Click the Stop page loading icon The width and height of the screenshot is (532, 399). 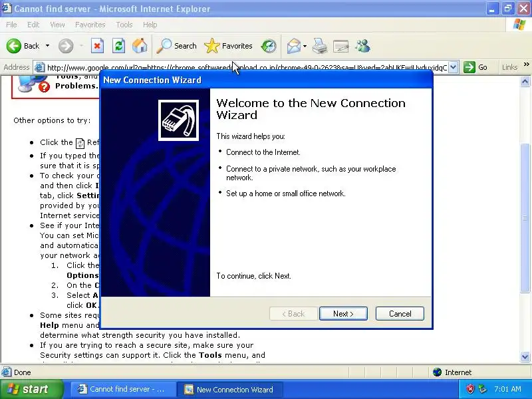(x=97, y=46)
